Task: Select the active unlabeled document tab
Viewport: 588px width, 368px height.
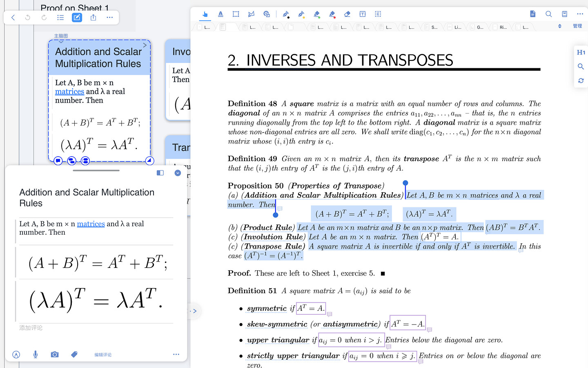Action: tap(228, 27)
